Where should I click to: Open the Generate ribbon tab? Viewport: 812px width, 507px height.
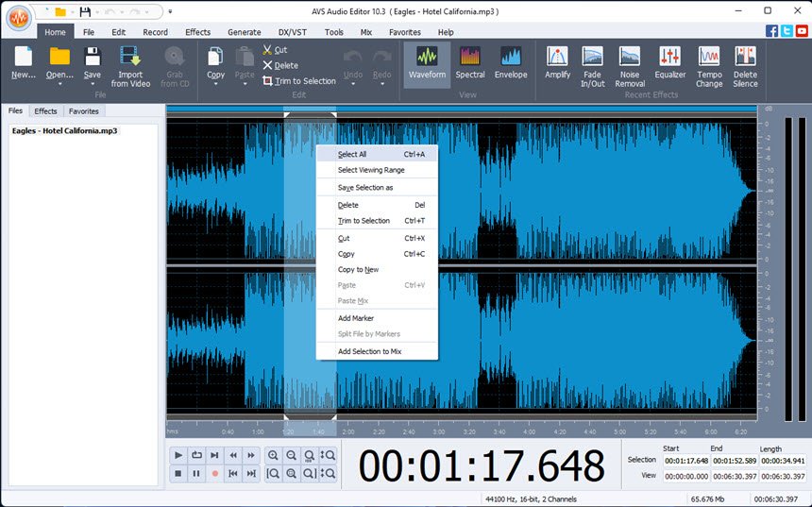[244, 32]
